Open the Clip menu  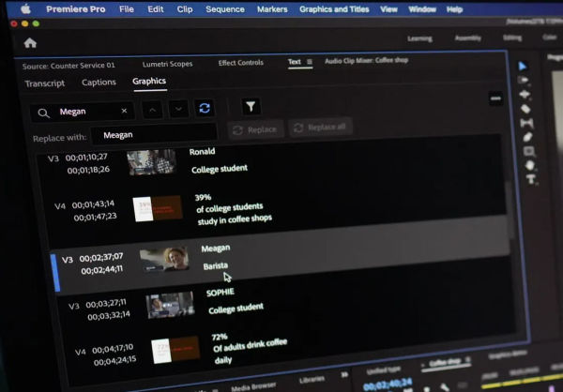click(185, 9)
